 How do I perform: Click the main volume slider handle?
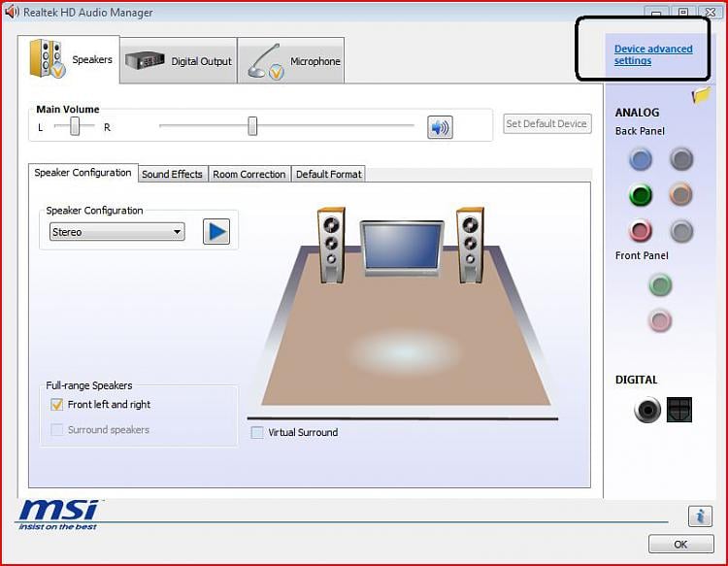tap(252, 126)
